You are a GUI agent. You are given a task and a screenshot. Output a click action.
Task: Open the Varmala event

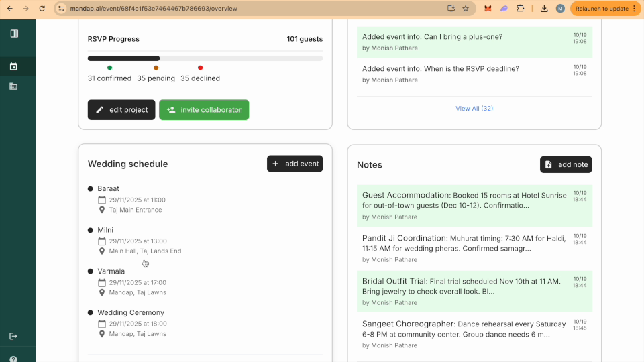click(x=111, y=271)
